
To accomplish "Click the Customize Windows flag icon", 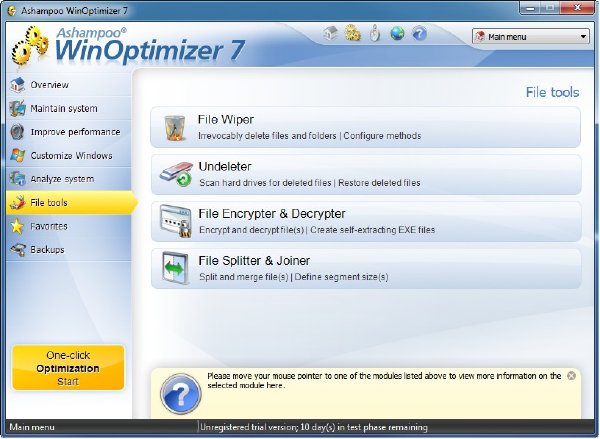I will point(18,155).
